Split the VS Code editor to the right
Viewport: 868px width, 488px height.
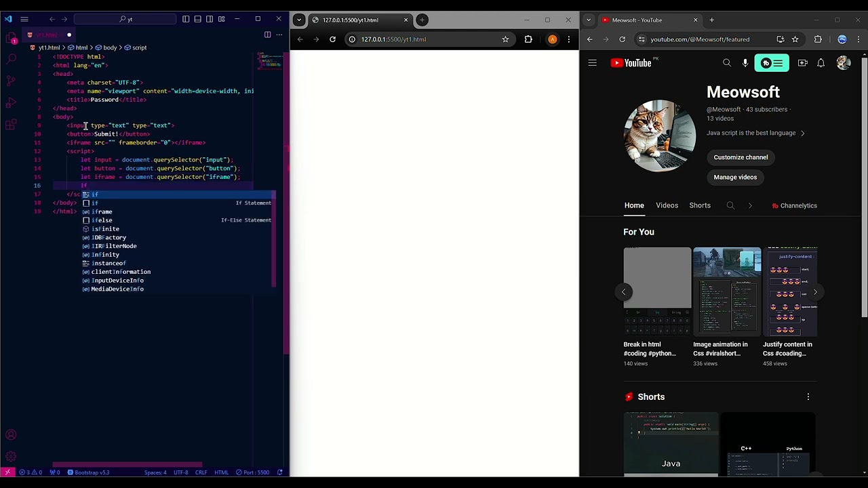click(x=267, y=35)
